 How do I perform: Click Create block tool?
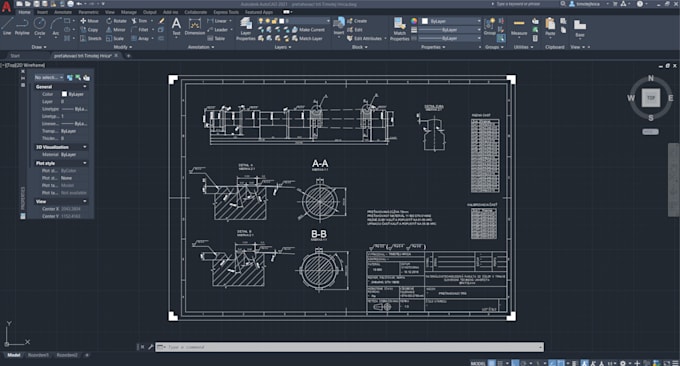coord(356,21)
